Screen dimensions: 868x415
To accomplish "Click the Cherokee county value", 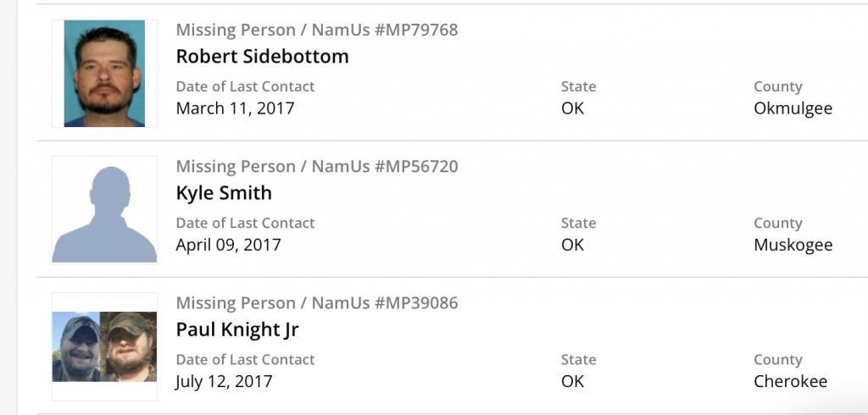I will pyautogui.click(x=790, y=382).
